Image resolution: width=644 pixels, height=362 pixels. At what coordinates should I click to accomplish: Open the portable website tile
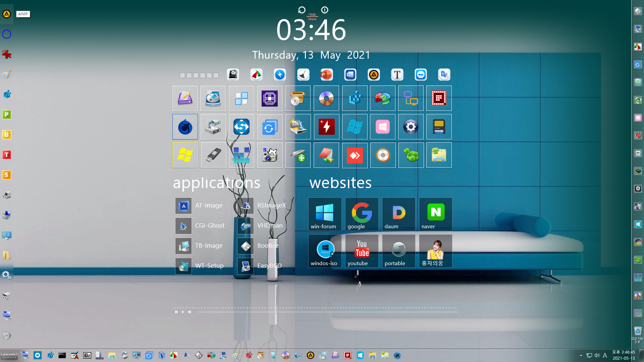tap(398, 251)
